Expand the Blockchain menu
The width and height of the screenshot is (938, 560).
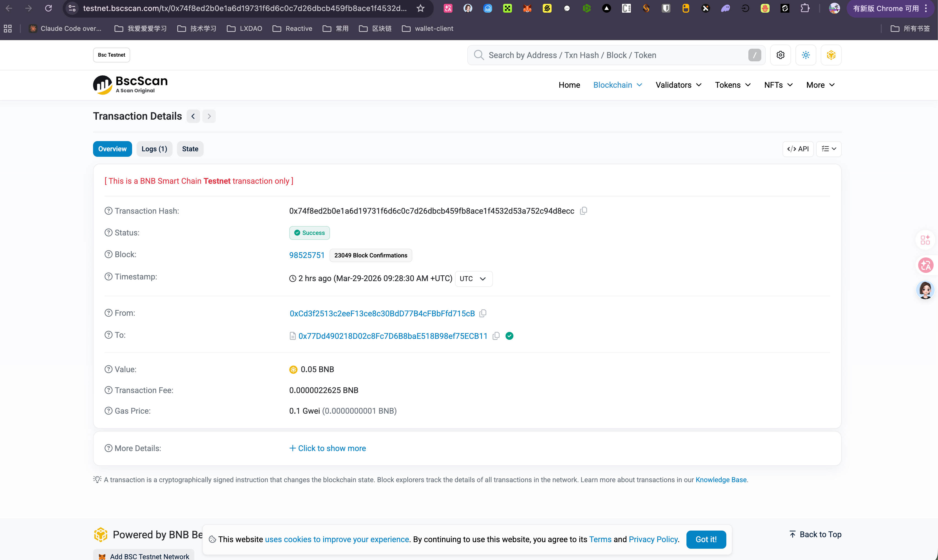pos(617,85)
